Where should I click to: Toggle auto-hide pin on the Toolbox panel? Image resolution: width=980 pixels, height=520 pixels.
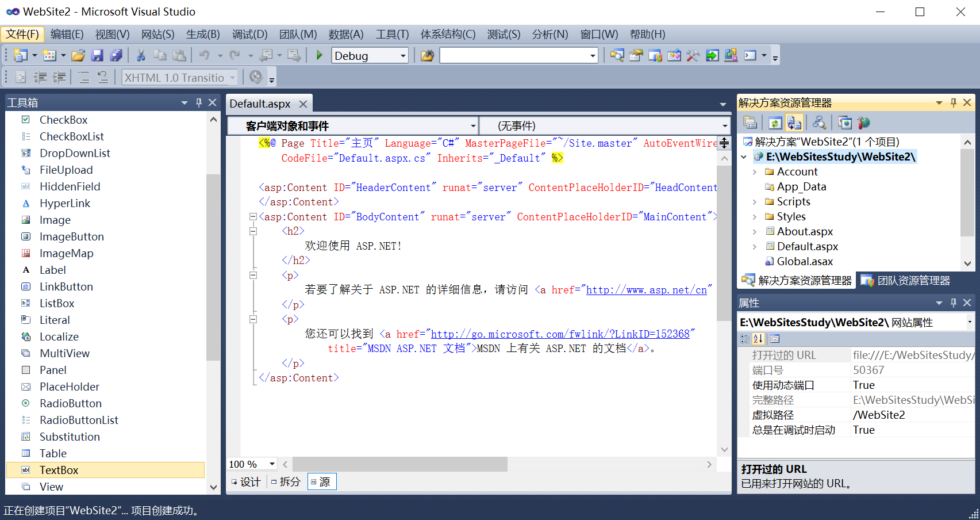tap(198, 102)
